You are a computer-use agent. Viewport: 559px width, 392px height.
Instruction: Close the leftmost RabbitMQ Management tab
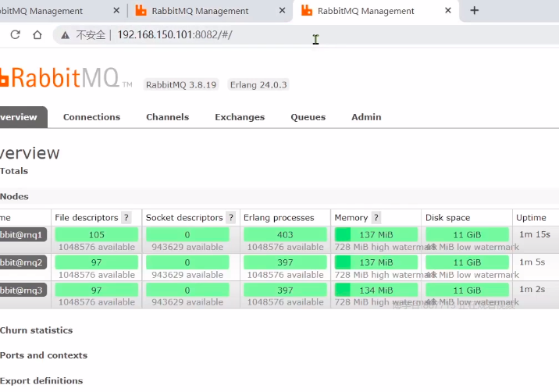[x=116, y=10]
